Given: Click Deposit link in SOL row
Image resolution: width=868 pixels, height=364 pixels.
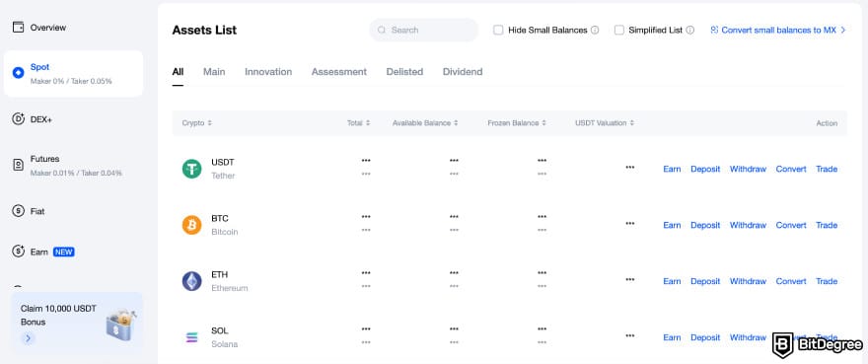Looking at the screenshot, I should (x=705, y=337).
